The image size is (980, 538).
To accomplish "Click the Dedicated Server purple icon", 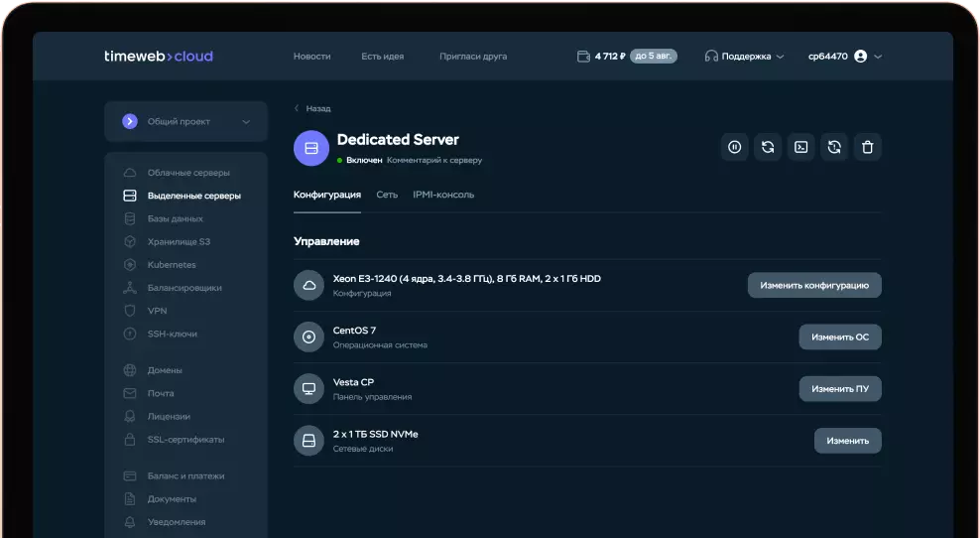I will click(x=310, y=148).
